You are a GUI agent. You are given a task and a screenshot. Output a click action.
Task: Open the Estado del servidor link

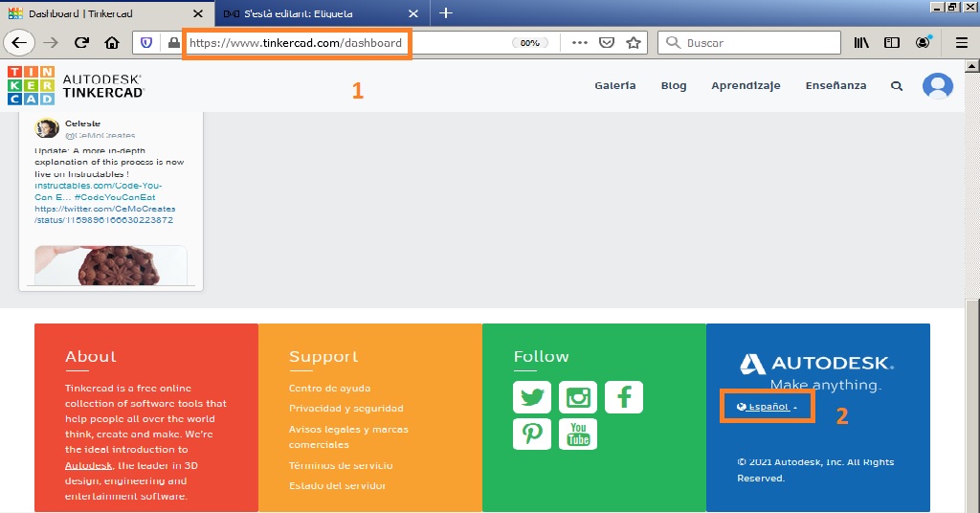(337, 485)
